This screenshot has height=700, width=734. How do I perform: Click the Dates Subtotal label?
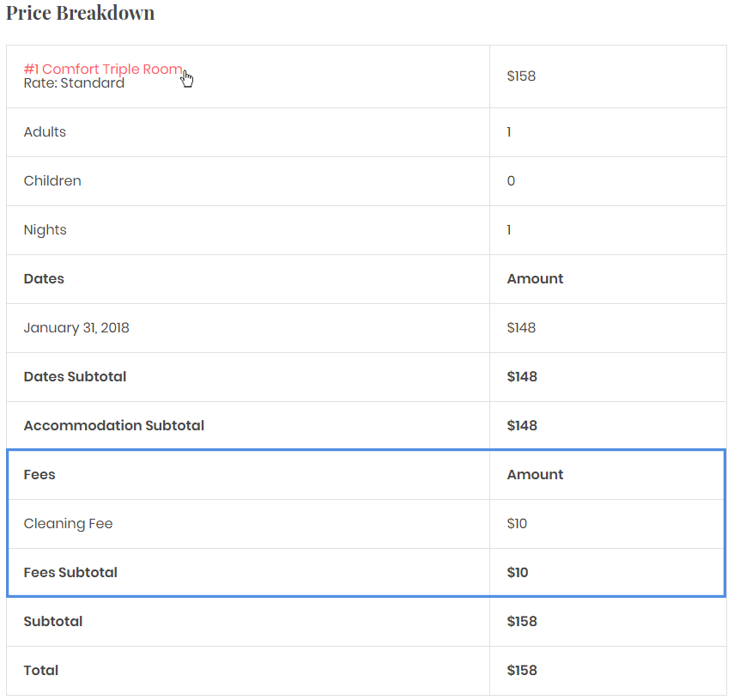75,377
